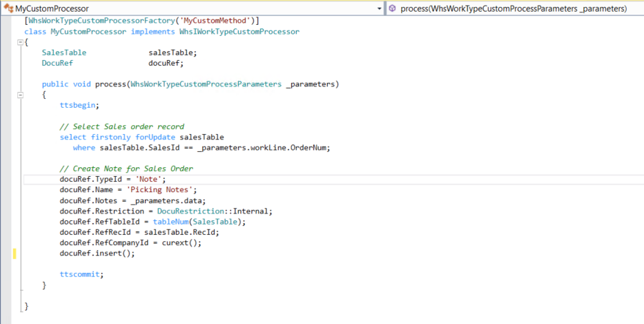The width and height of the screenshot is (644, 324).
Task: Click the WhsWorkTypeCustomProcessParameters parameter type in code
Action: (206, 84)
